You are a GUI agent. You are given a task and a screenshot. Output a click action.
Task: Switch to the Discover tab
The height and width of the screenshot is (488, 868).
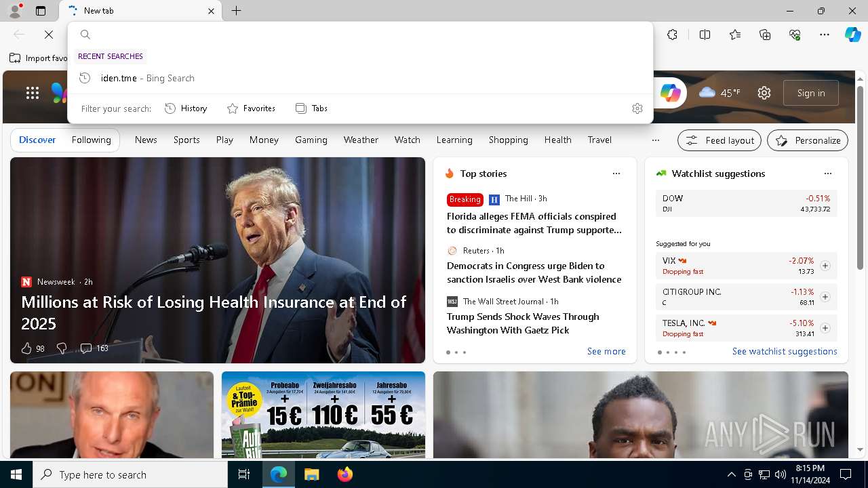click(x=37, y=140)
